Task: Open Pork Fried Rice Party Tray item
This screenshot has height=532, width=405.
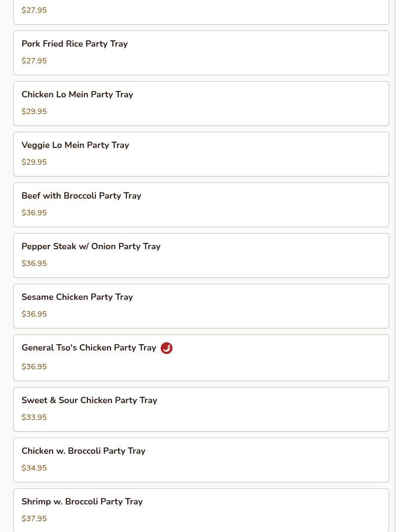Action: tap(75, 44)
